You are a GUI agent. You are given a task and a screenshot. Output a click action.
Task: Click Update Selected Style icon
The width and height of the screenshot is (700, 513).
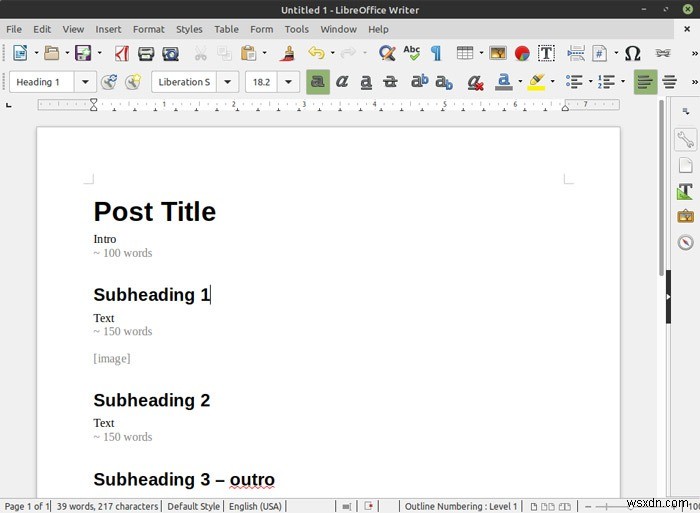(109, 82)
